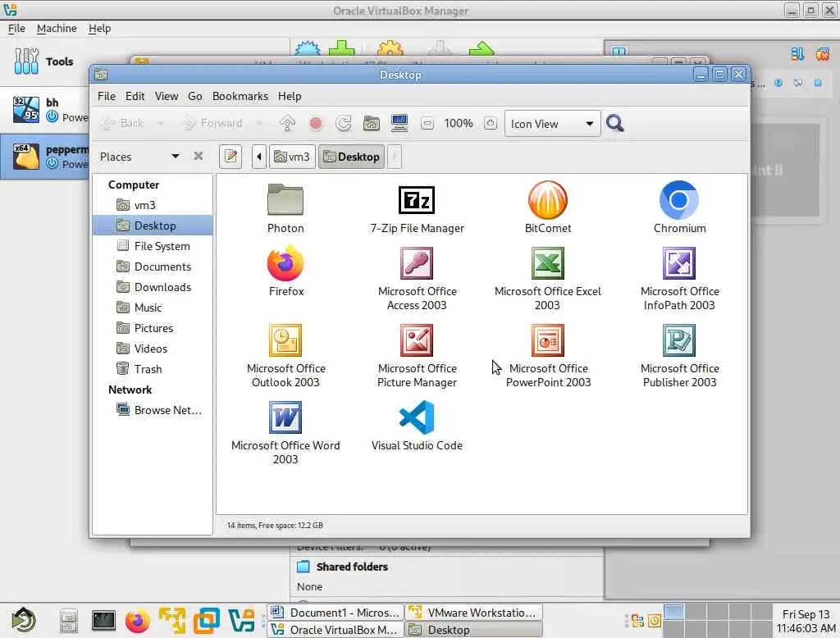Open Back history dropdown arrow
The width and height of the screenshot is (840, 638).
coord(160,124)
